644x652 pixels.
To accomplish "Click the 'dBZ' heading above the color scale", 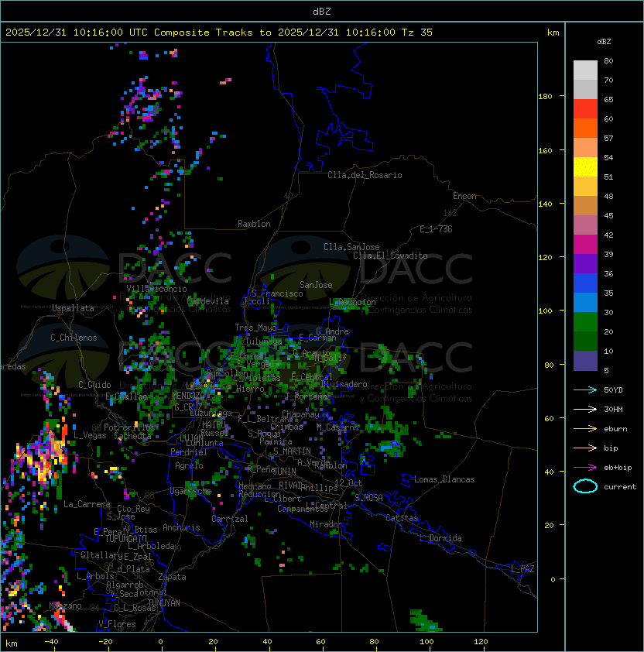I will (604, 42).
